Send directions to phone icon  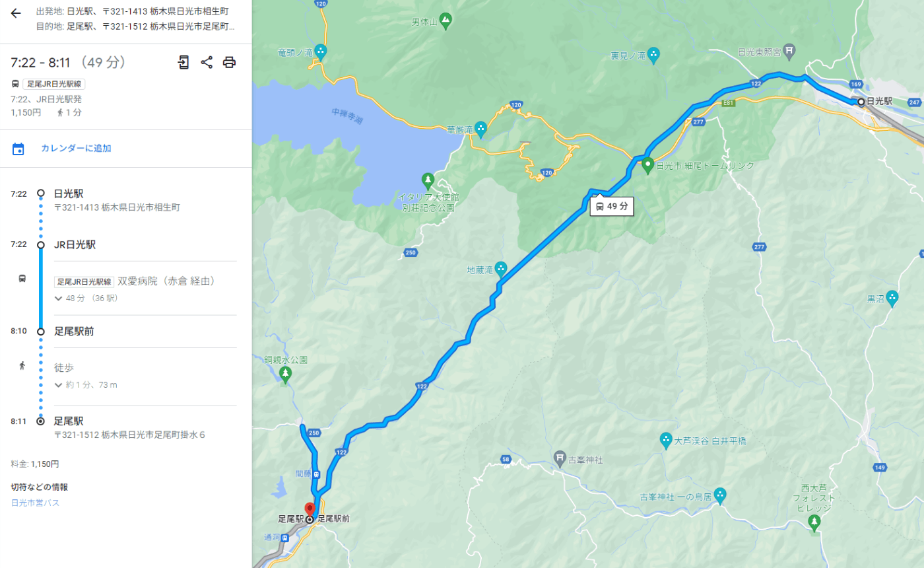click(183, 62)
